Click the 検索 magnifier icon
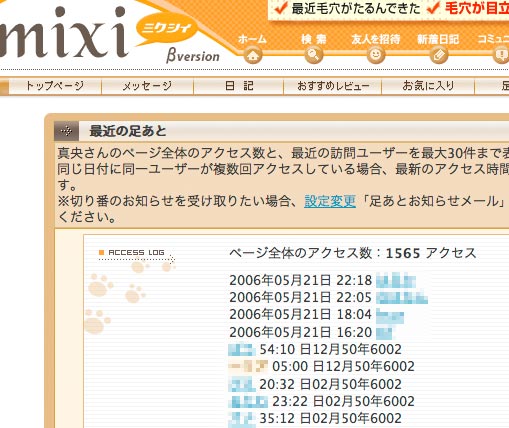This screenshot has height=428, width=509. coord(314,55)
